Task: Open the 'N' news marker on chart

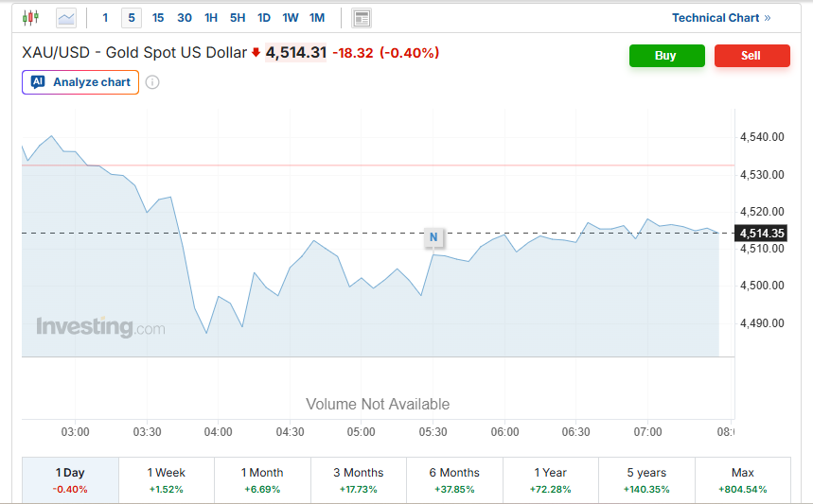Action: (x=433, y=237)
